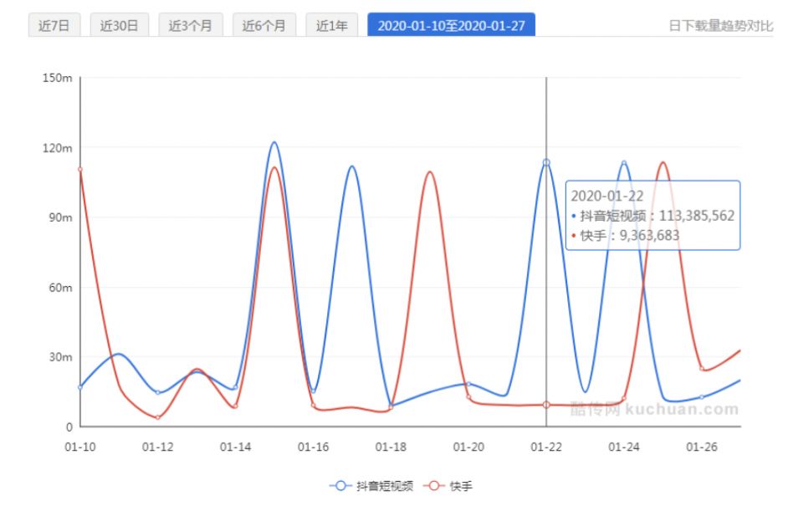The height and width of the screenshot is (532, 788).
Task: Click the red peak data point near 01-25
Action: click(x=662, y=163)
